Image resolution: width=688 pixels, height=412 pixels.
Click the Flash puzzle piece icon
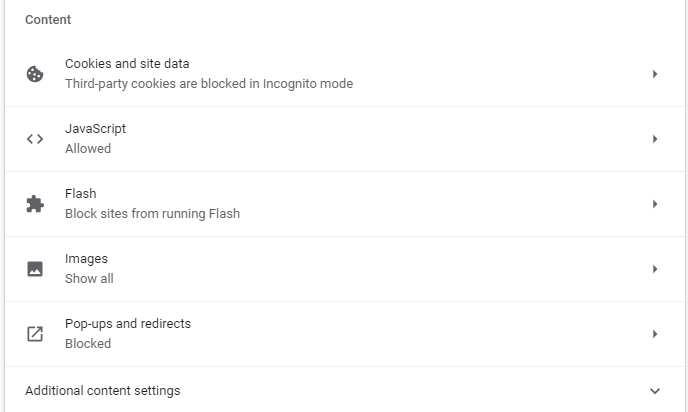pos(35,204)
